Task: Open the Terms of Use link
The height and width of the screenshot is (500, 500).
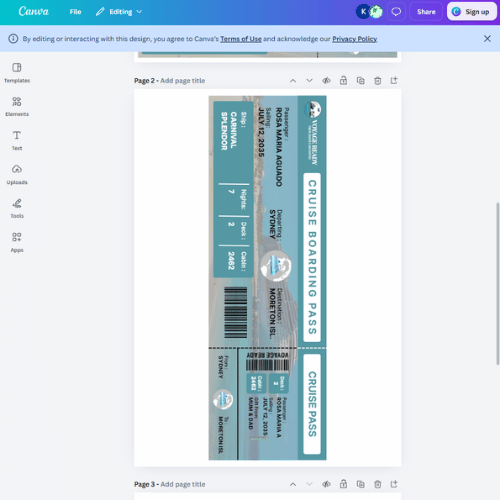Action: [x=241, y=39]
